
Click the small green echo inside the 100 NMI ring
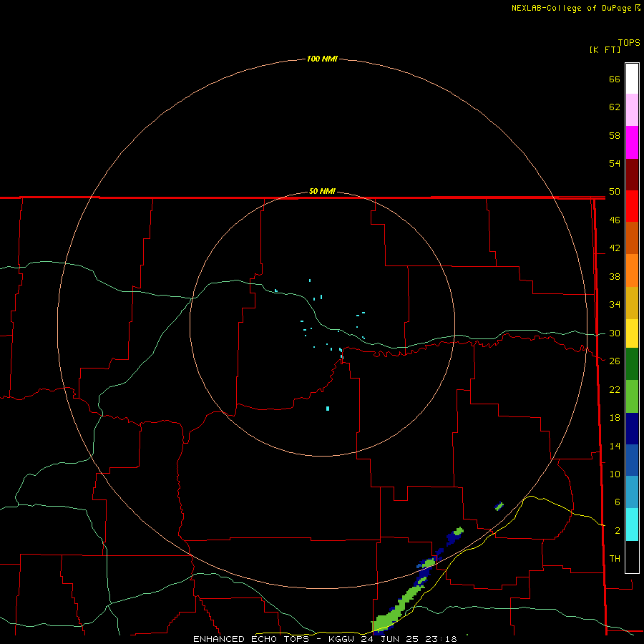[499, 507]
